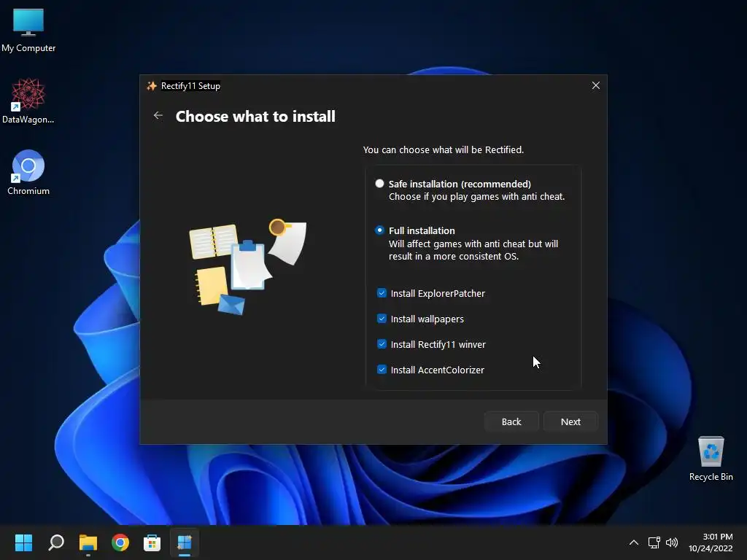Select Safe installation radio button
This screenshot has width=747, height=560.
[379, 184]
